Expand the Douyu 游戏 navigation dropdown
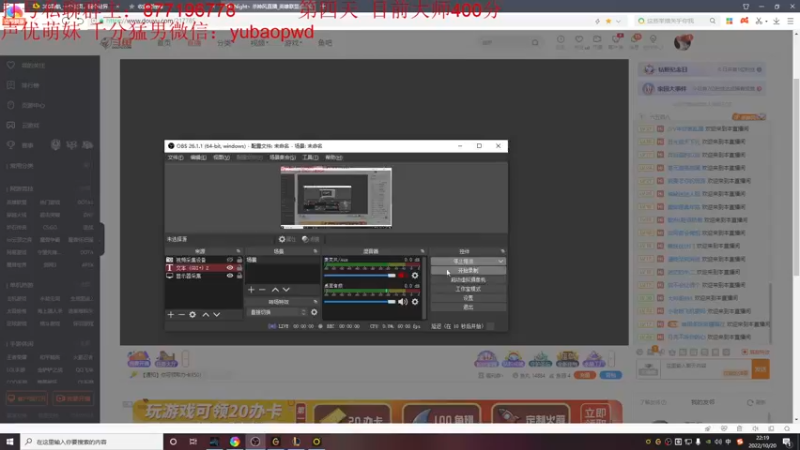This screenshot has width=800, height=450. [x=293, y=43]
